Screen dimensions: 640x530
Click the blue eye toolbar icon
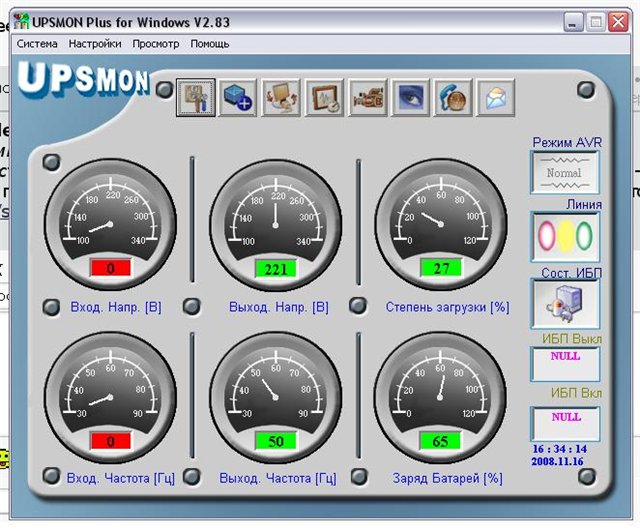pos(410,97)
